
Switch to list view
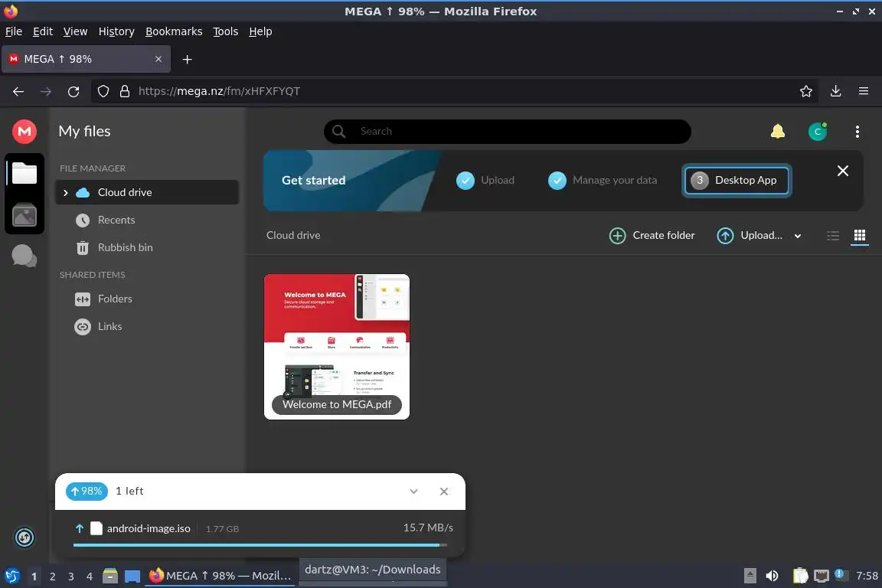click(833, 236)
